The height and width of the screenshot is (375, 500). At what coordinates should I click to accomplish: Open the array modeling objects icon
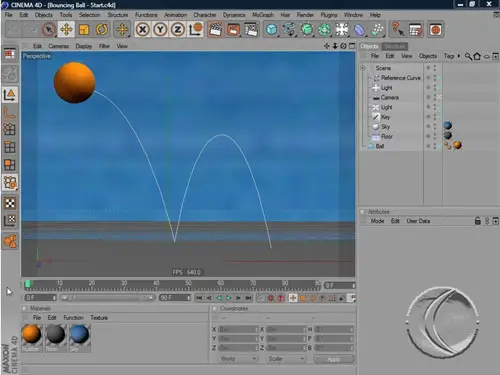point(324,30)
